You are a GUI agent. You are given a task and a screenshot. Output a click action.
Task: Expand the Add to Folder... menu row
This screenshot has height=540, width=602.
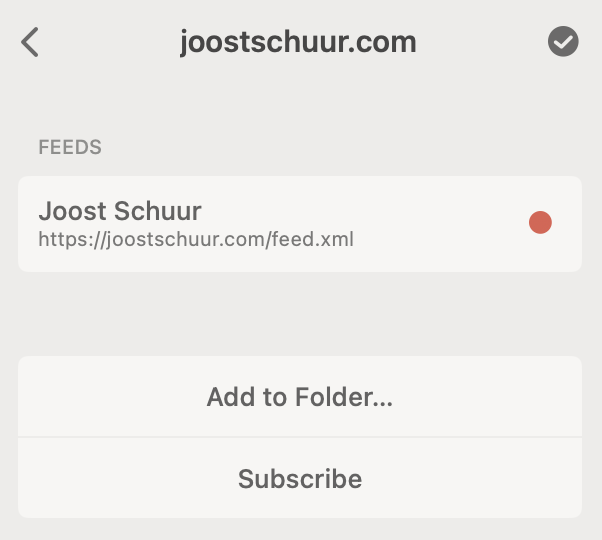coord(300,397)
